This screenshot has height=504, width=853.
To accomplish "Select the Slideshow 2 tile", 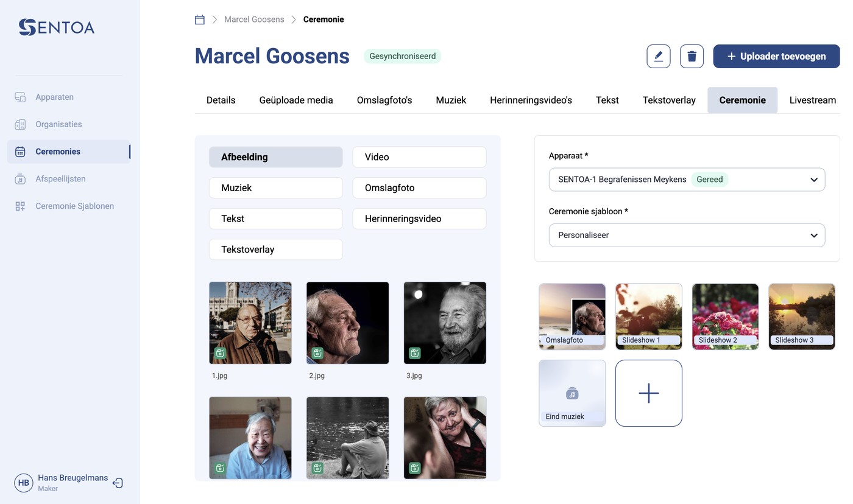I will point(725,317).
